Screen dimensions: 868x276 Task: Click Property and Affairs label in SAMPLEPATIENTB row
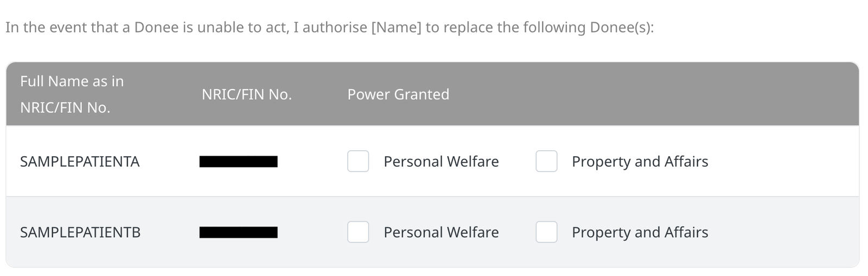[x=640, y=232]
